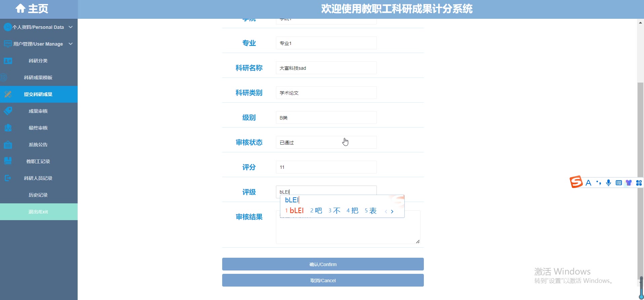Click the 科研成果模板 sidebar icon
This screenshot has height=300, width=644.
4,78
